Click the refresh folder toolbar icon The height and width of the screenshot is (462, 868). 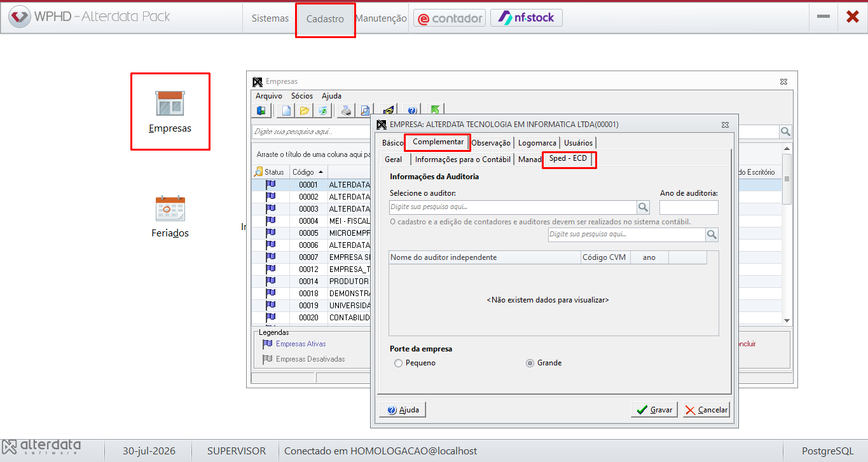click(x=322, y=111)
